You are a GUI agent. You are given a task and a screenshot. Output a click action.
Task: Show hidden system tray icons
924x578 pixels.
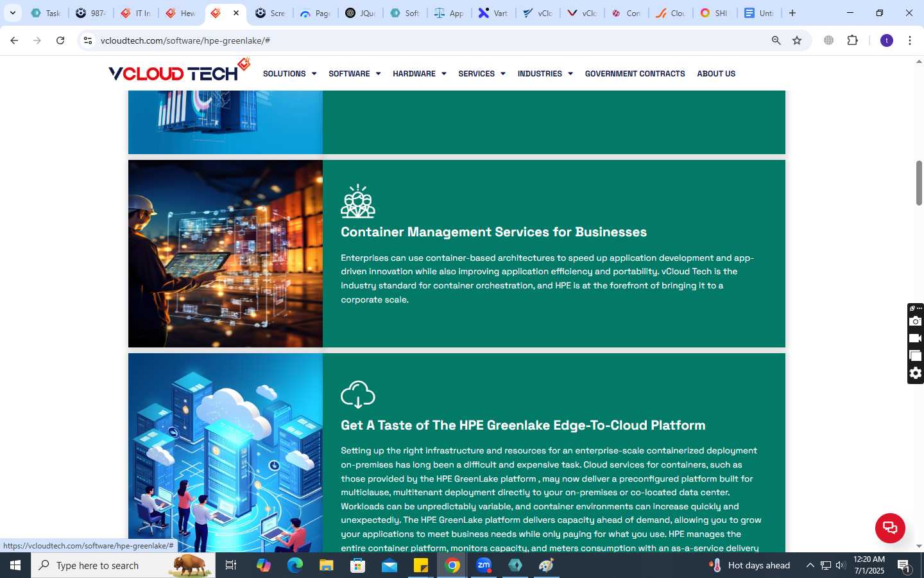point(810,565)
